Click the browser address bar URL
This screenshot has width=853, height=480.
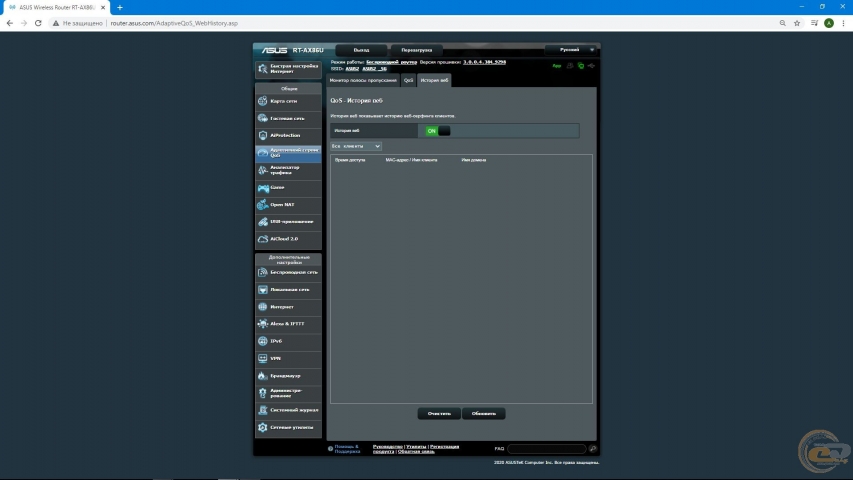click(x=174, y=23)
